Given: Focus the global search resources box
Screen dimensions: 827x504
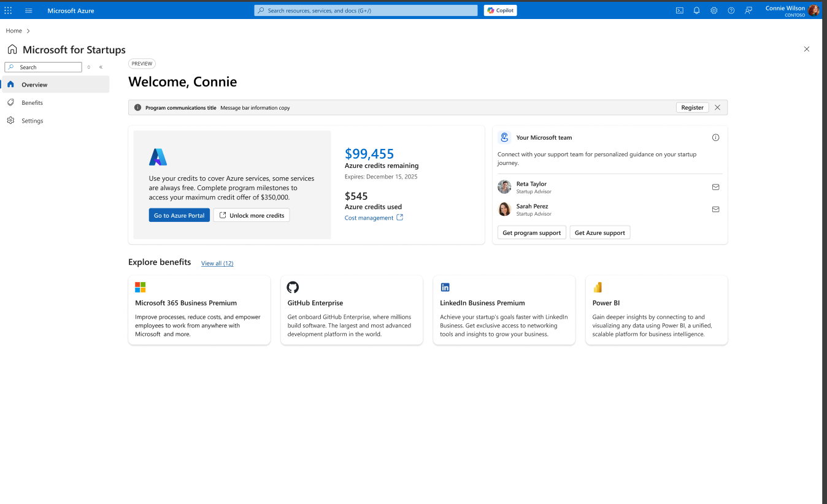Looking at the screenshot, I should pyautogui.click(x=366, y=10).
